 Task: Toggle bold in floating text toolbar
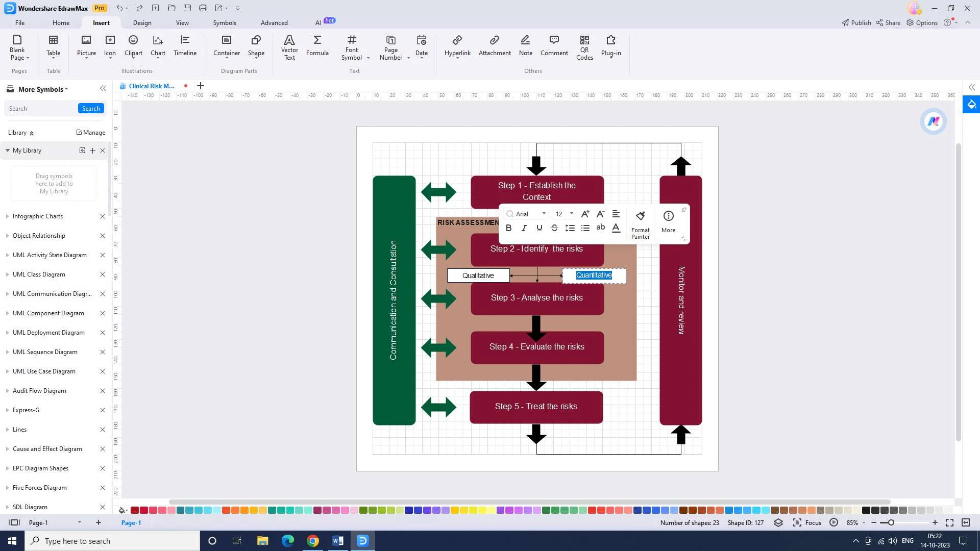[x=508, y=228]
